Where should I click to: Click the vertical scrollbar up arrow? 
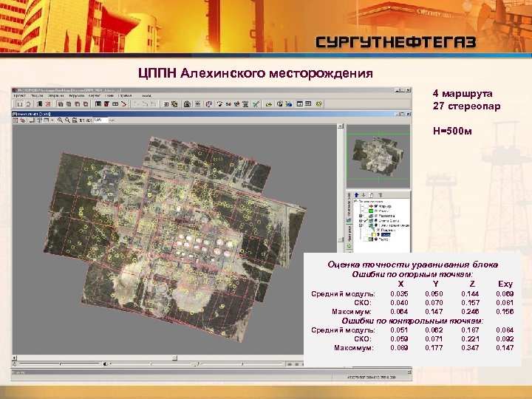tap(341, 126)
